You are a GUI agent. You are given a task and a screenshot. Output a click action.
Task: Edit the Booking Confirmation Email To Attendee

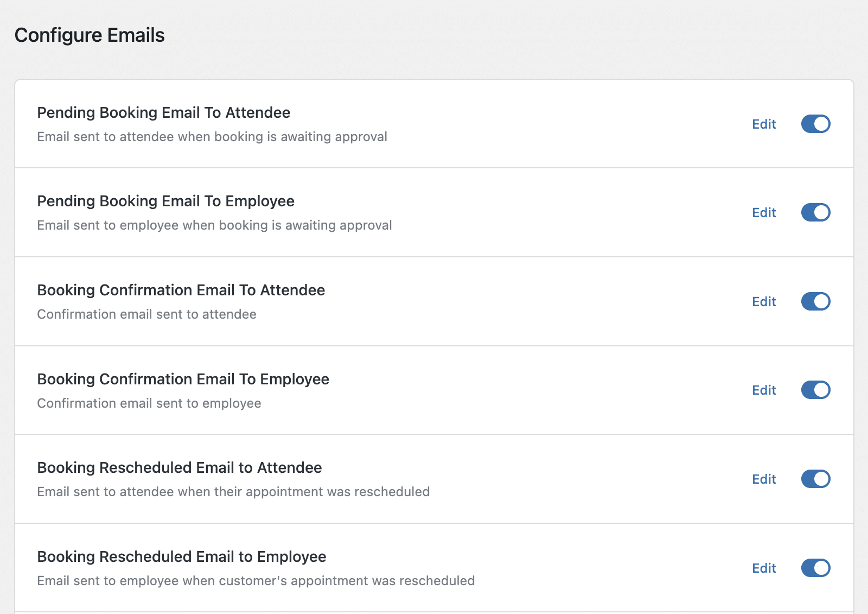763,301
